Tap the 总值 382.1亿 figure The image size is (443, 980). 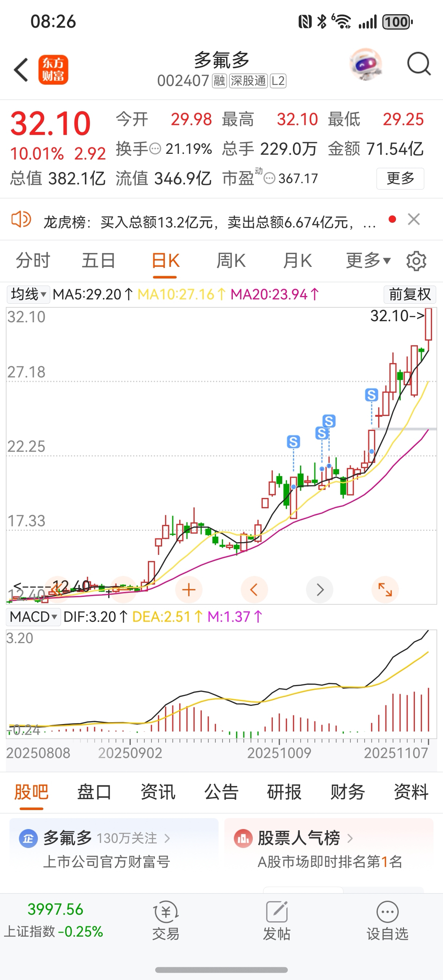(58, 178)
